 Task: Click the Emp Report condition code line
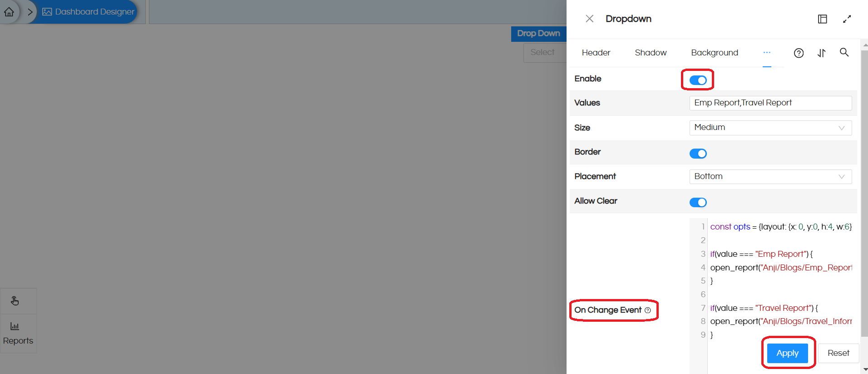(x=761, y=254)
